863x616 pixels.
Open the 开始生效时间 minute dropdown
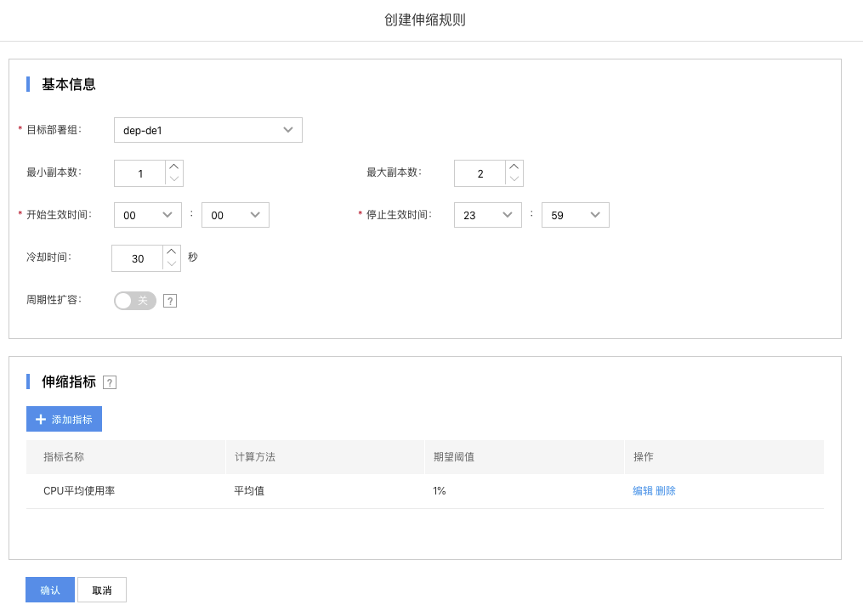(x=235, y=215)
